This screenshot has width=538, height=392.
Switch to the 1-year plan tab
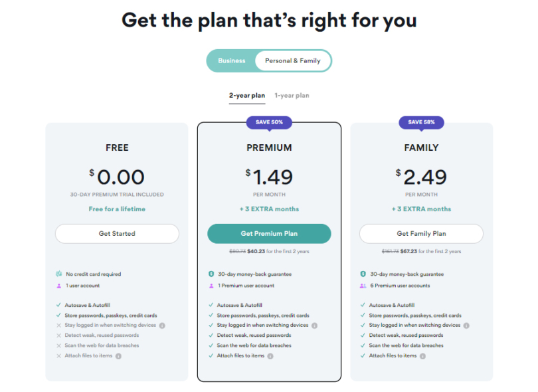(x=292, y=96)
